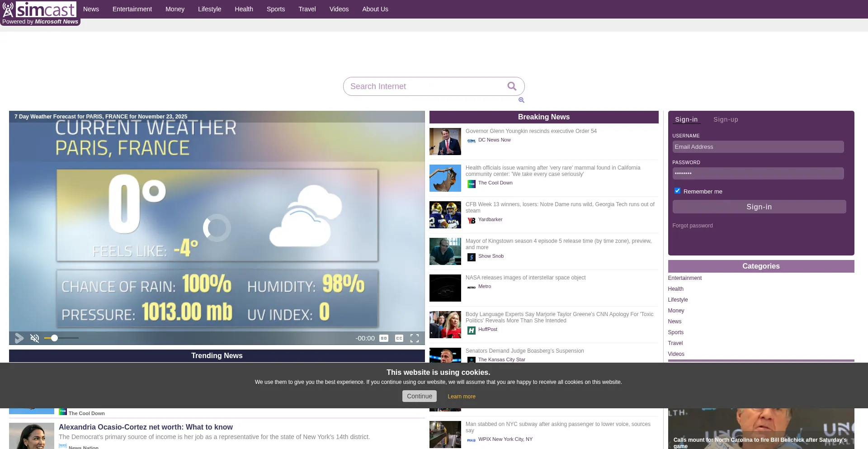Uncheck the Remember me checkbox
This screenshot has width=868, height=449.
coord(677,191)
